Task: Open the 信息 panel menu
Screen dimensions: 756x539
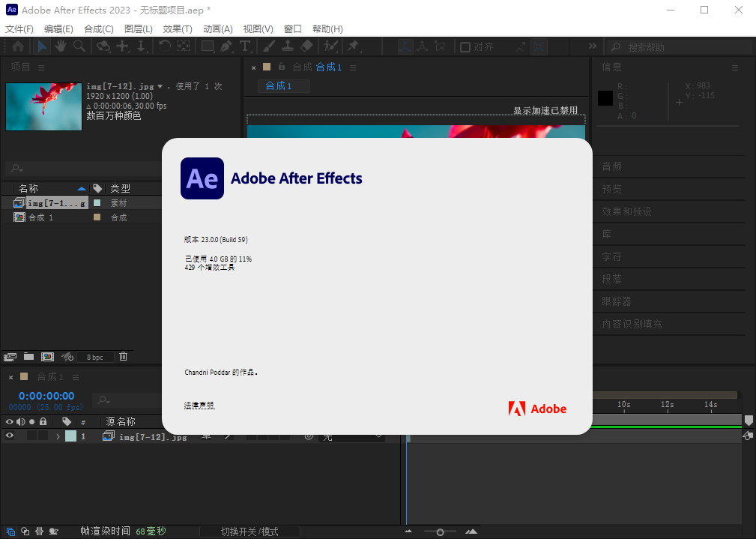Action: coord(735,67)
